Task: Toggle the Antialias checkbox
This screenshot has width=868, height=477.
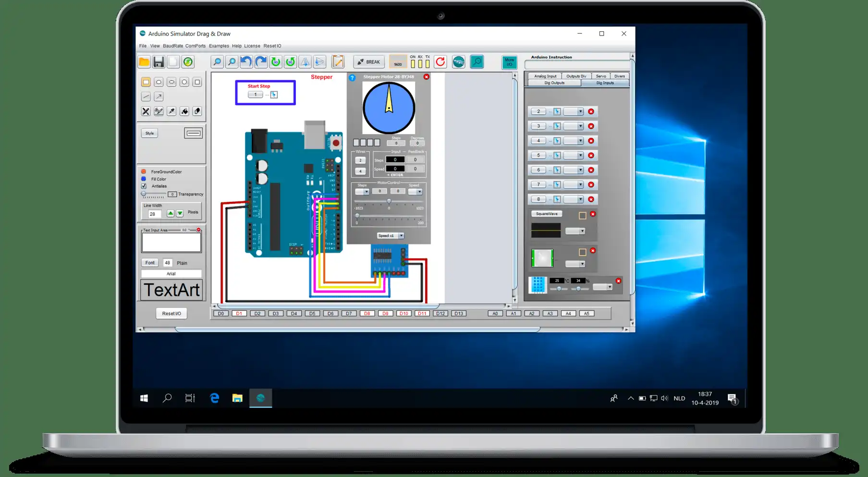Action: pyautogui.click(x=144, y=186)
